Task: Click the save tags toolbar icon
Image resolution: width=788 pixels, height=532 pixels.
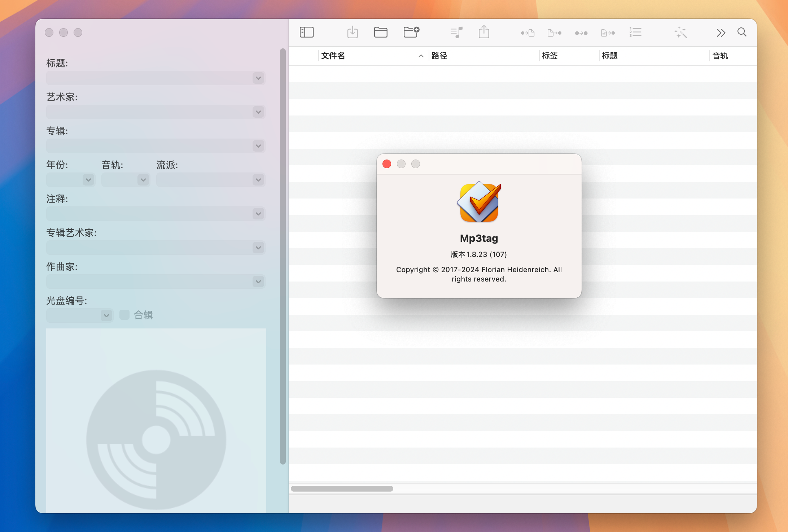Action: (353, 32)
